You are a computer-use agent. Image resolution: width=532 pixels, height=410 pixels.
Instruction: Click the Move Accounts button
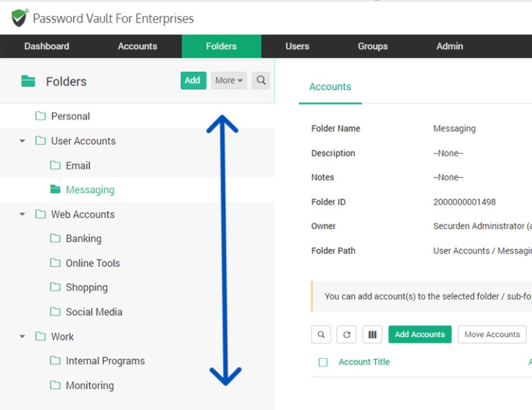[x=492, y=335]
